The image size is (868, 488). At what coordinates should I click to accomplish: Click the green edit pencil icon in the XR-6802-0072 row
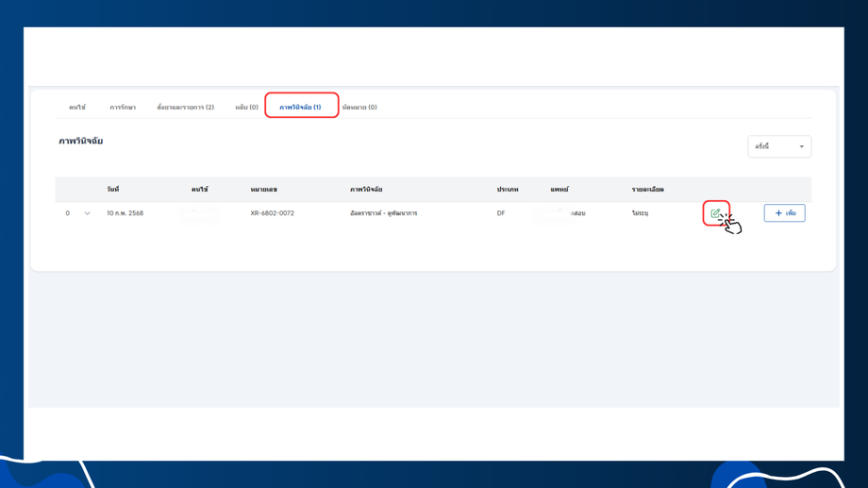tap(715, 212)
